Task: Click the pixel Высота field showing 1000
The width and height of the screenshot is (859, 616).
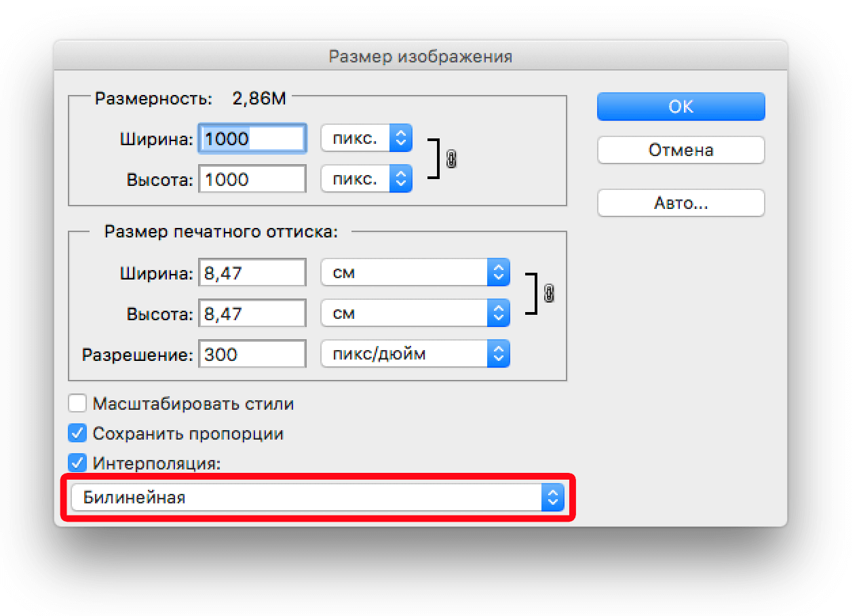Action: tap(252, 179)
